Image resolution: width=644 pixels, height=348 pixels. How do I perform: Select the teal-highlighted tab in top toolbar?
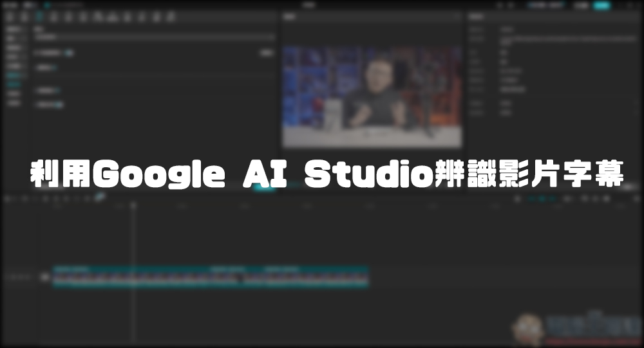pyautogui.click(x=40, y=17)
